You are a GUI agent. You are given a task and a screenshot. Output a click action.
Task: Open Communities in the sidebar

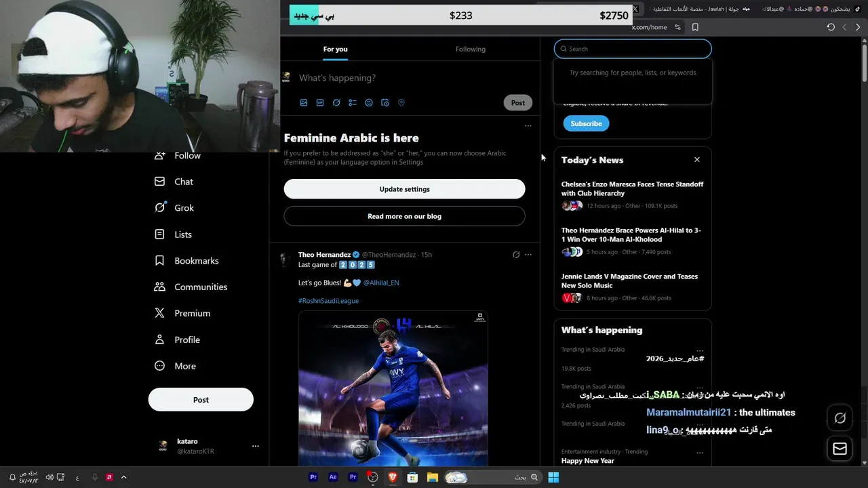[191, 287]
